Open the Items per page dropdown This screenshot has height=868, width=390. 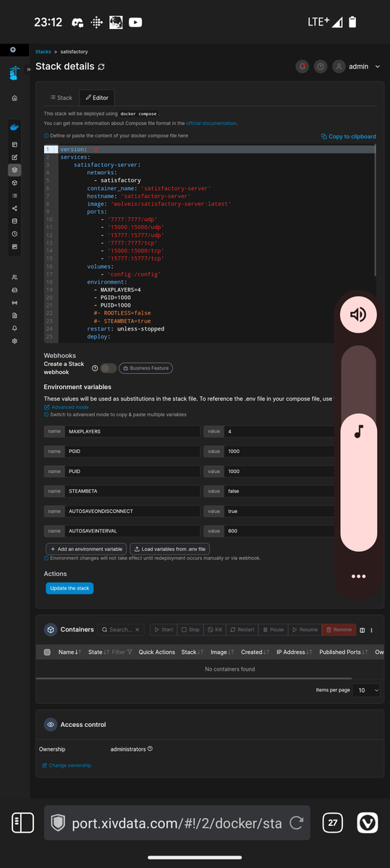366,690
